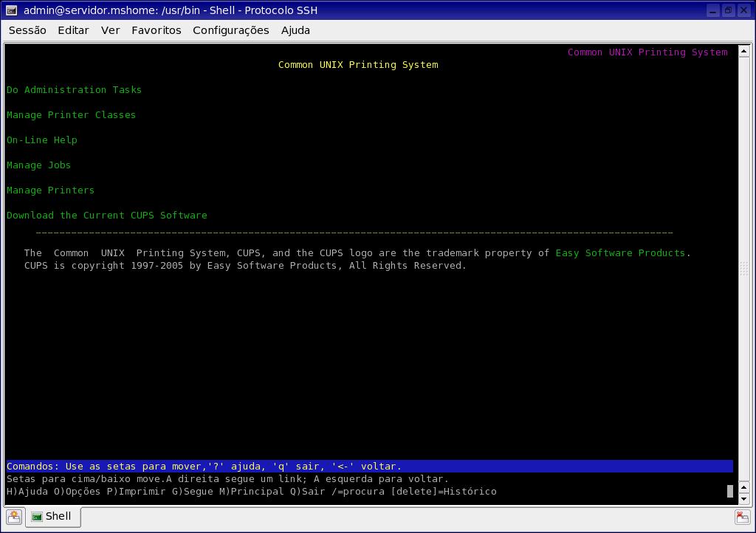Open the On-Line Help link
The height and width of the screenshot is (533, 756).
42,140
